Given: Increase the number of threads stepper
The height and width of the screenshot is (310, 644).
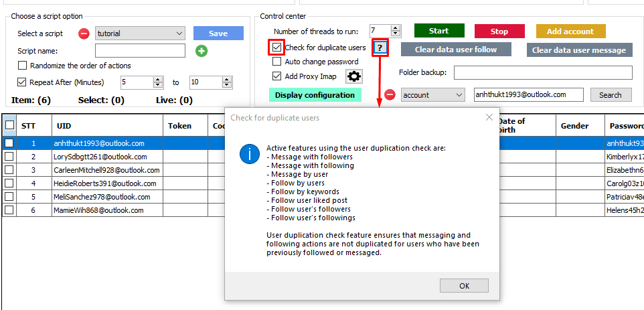Looking at the screenshot, I should click(x=396, y=27).
